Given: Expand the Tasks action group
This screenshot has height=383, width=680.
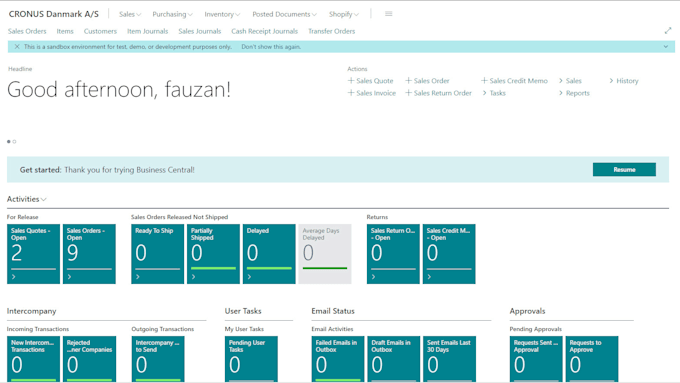Looking at the screenshot, I should point(494,93).
